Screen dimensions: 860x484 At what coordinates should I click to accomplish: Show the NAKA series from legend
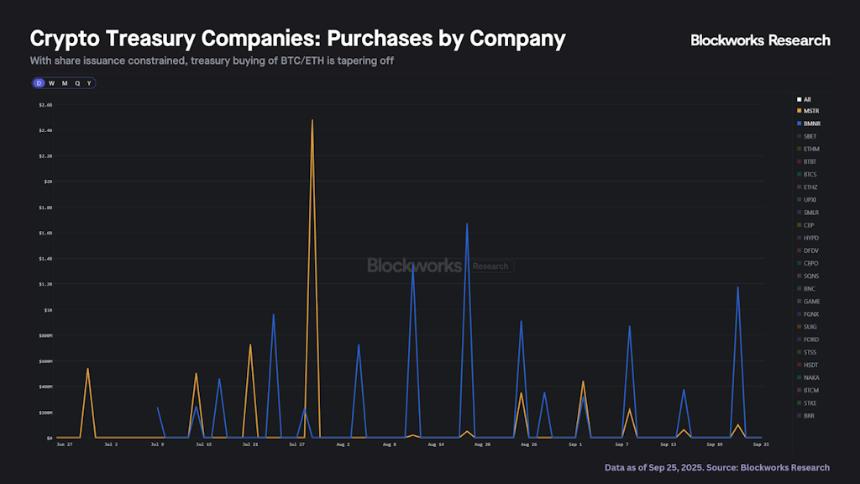point(810,377)
